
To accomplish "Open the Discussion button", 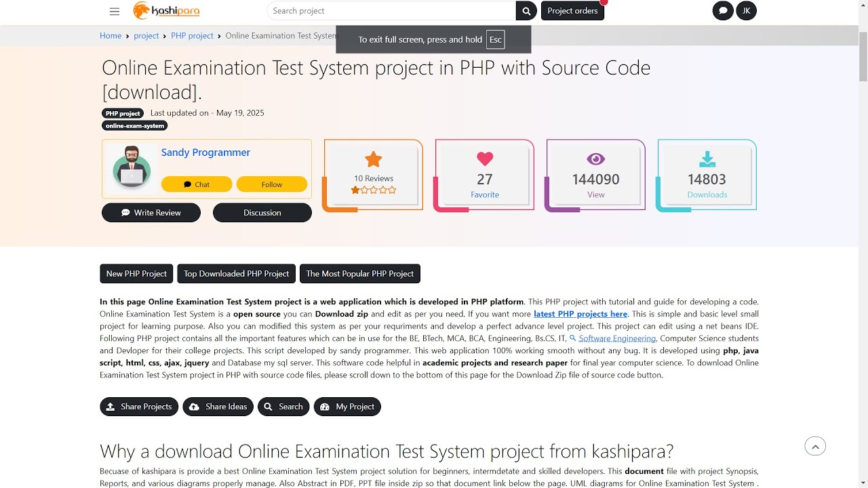I will pyautogui.click(x=262, y=213).
